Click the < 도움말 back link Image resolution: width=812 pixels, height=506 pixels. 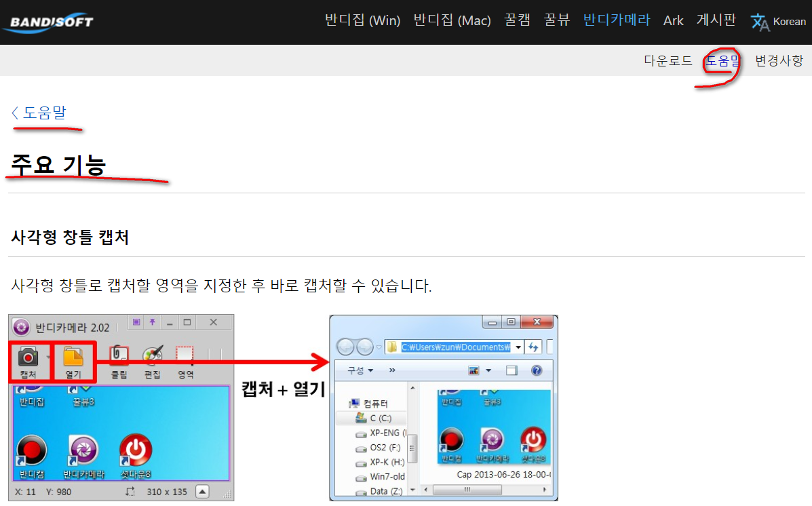click(x=39, y=113)
